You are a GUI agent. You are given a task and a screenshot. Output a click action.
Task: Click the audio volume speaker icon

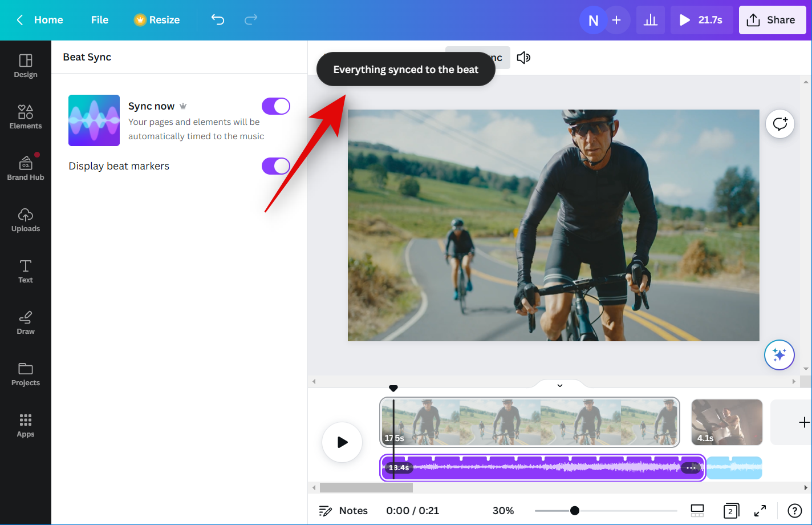(x=523, y=58)
